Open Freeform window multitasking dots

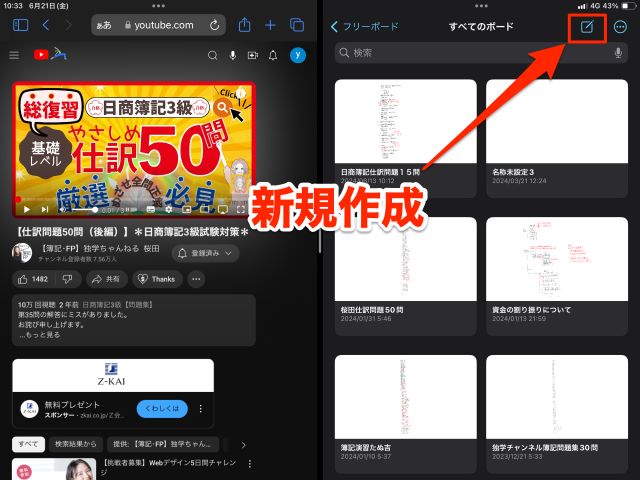click(x=481, y=6)
